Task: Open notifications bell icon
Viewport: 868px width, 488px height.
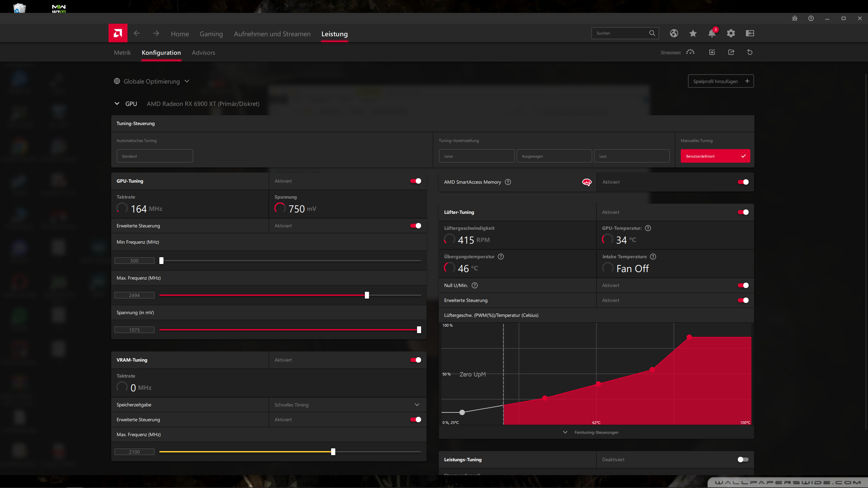Action: click(712, 33)
